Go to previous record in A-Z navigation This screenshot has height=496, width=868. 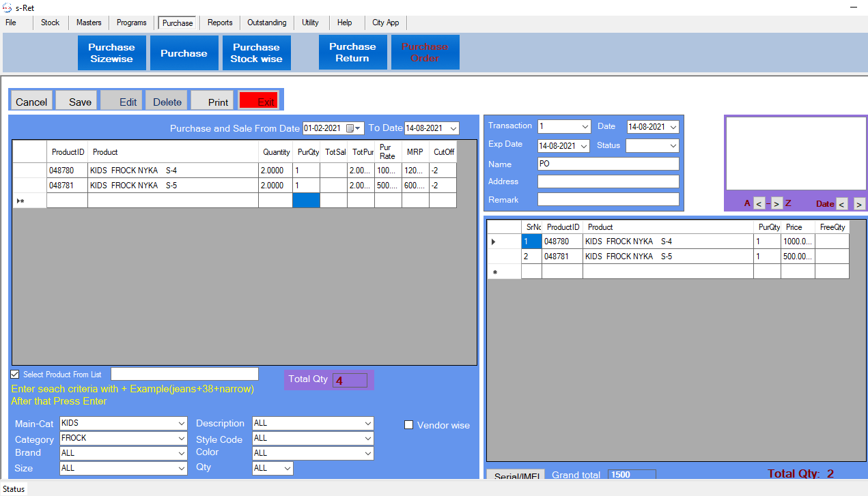tap(759, 204)
